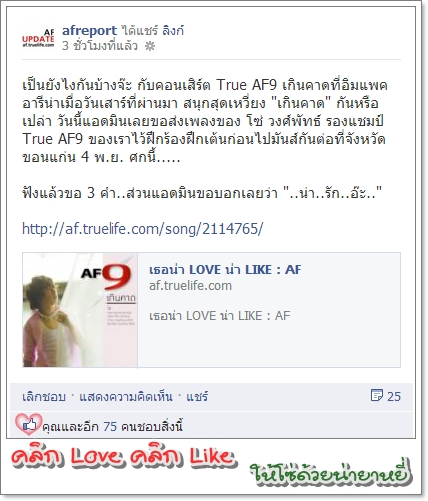This screenshot has height=501, width=428.
Task: Click the red 'คลิก Love คลิก Like' caption
Action: click(122, 457)
